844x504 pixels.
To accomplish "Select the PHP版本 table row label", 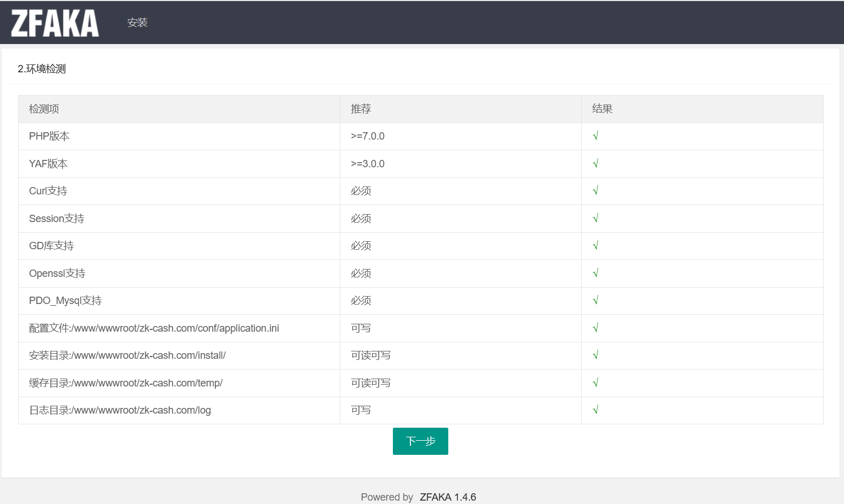I will coord(48,136).
